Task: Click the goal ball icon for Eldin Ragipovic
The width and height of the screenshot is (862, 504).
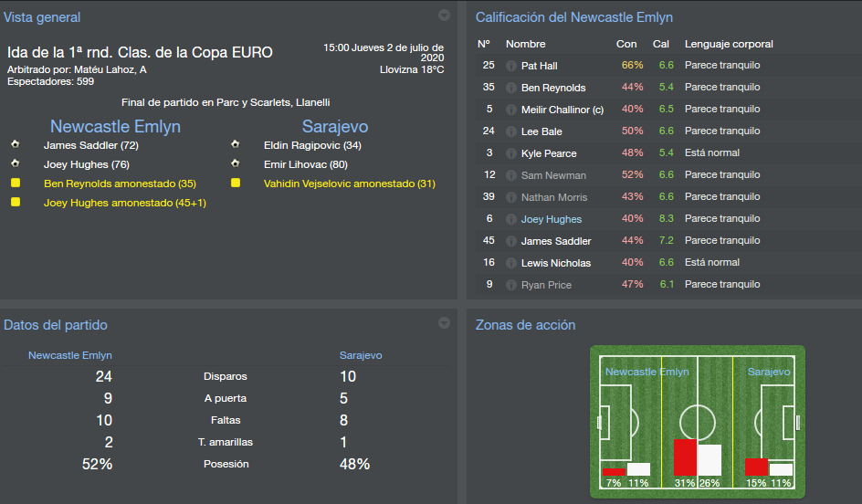Action: tap(236, 145)
